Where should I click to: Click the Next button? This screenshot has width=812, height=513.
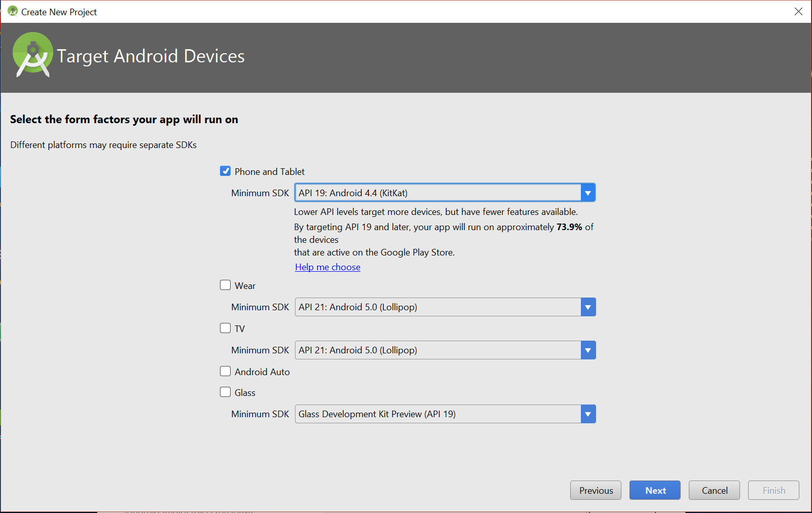tap(654, 490)
